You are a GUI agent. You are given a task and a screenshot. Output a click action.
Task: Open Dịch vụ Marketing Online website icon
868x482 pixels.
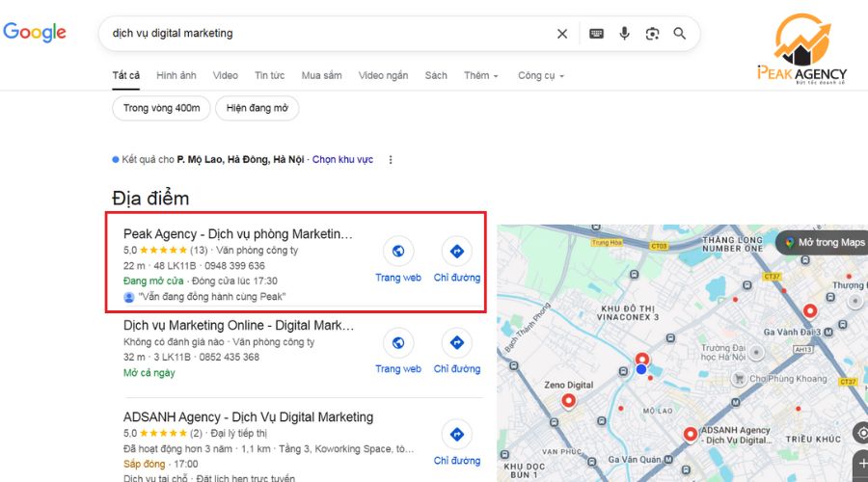[x=398, y=342]
